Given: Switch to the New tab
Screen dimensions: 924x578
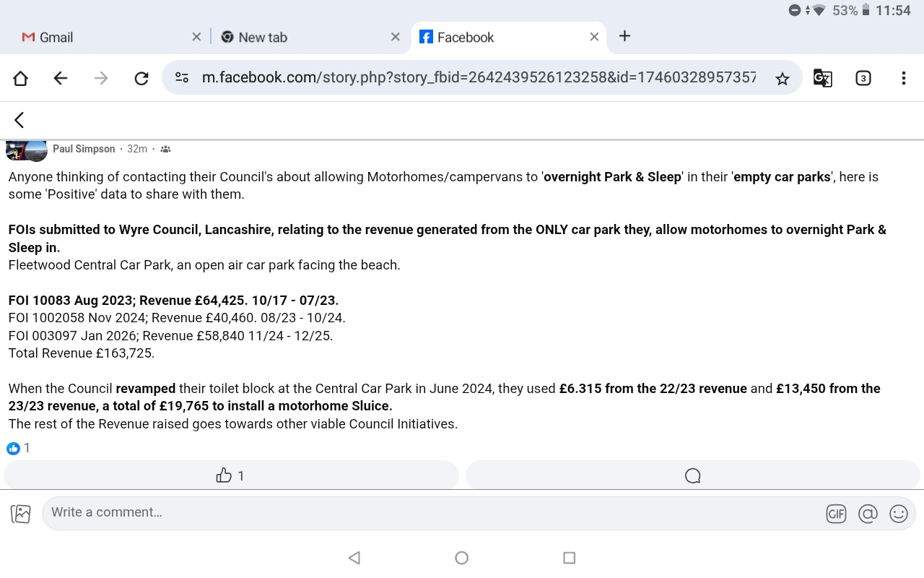Looking at the screenshot, I should [x=263, y=37].
